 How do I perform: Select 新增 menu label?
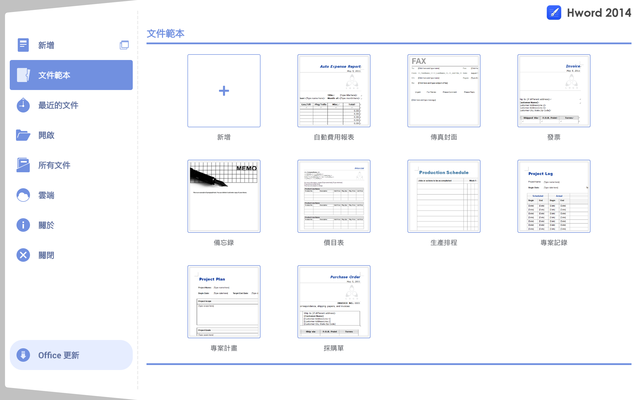click(x=46, y=45)
